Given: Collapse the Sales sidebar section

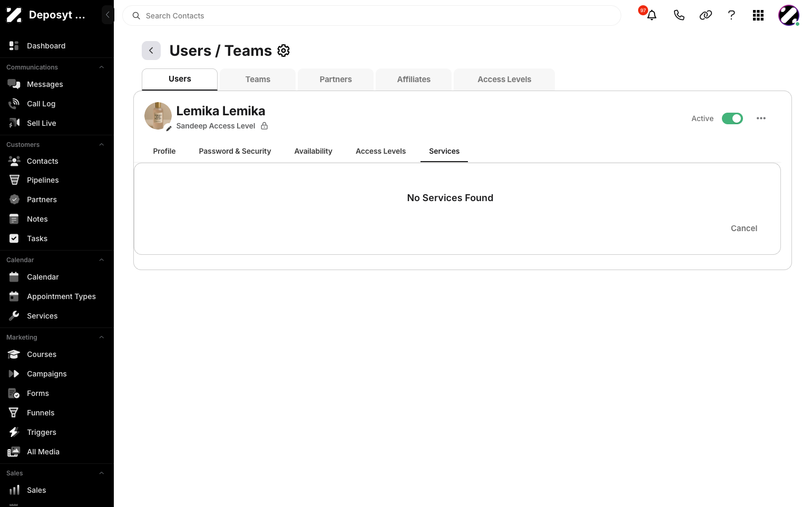Looking at the screenshot, I should tap(102, 473).
